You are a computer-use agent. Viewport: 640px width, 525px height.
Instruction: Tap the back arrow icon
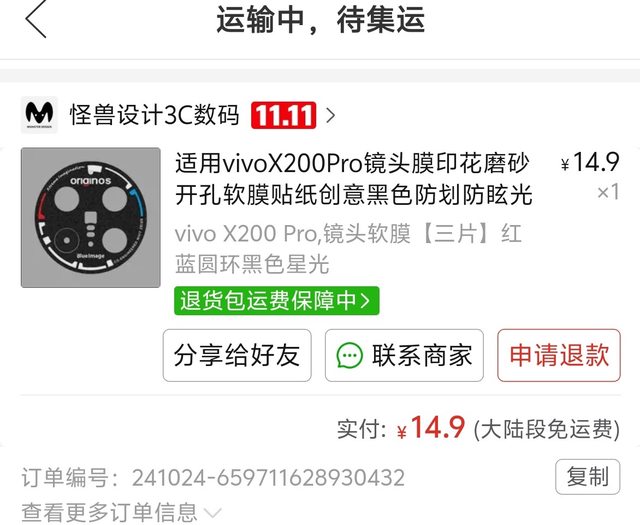[x=36, y=19]
